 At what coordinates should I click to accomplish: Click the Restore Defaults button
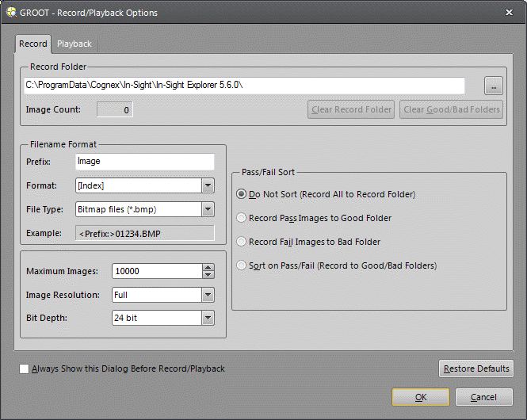tap(476, 369)
